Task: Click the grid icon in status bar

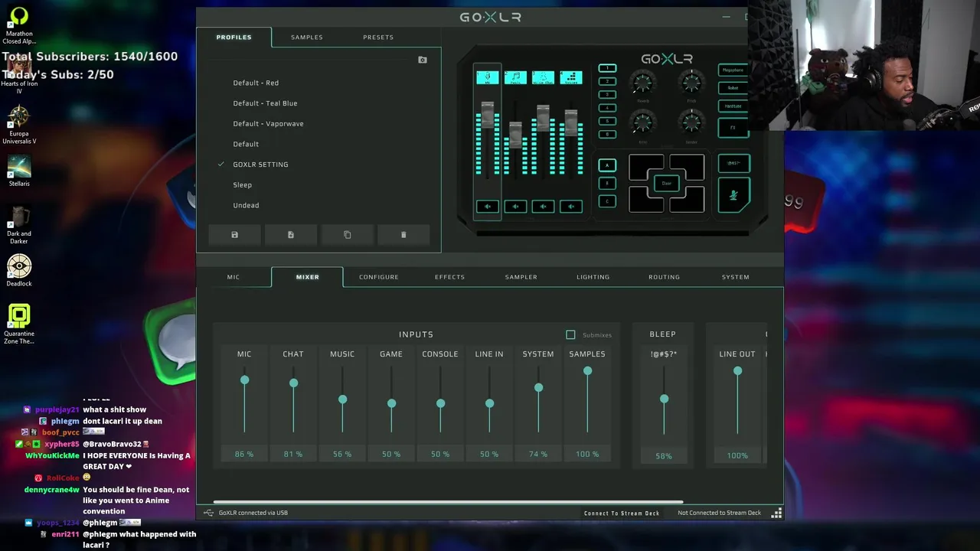Action: (776, 513)
